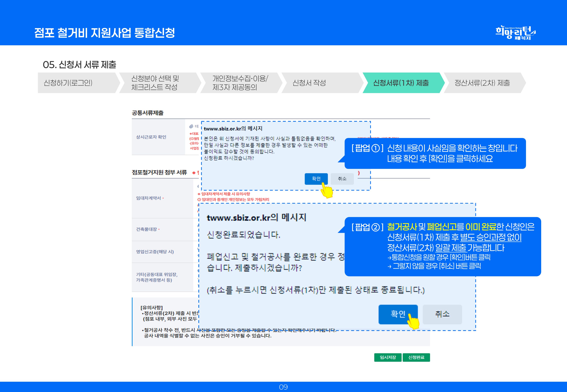
Task: Cancel with 취소 in the large 신청완료 popup
Action: tap(442, 314)
